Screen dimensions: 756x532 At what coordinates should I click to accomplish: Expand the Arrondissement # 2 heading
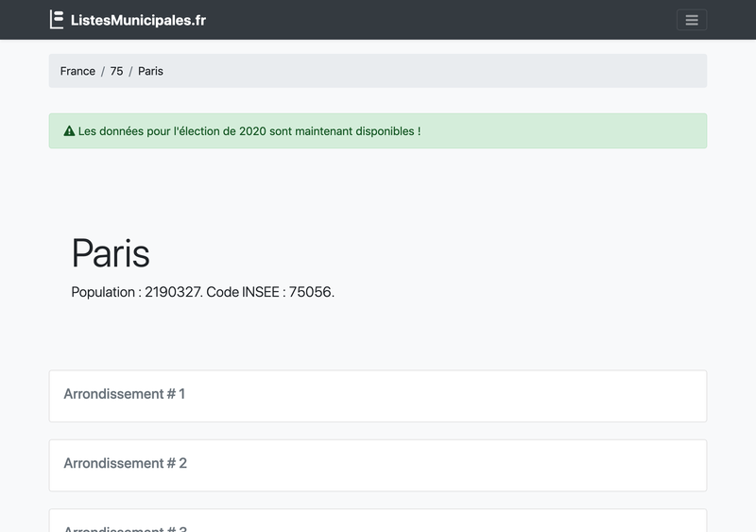(x=125, y=463)
